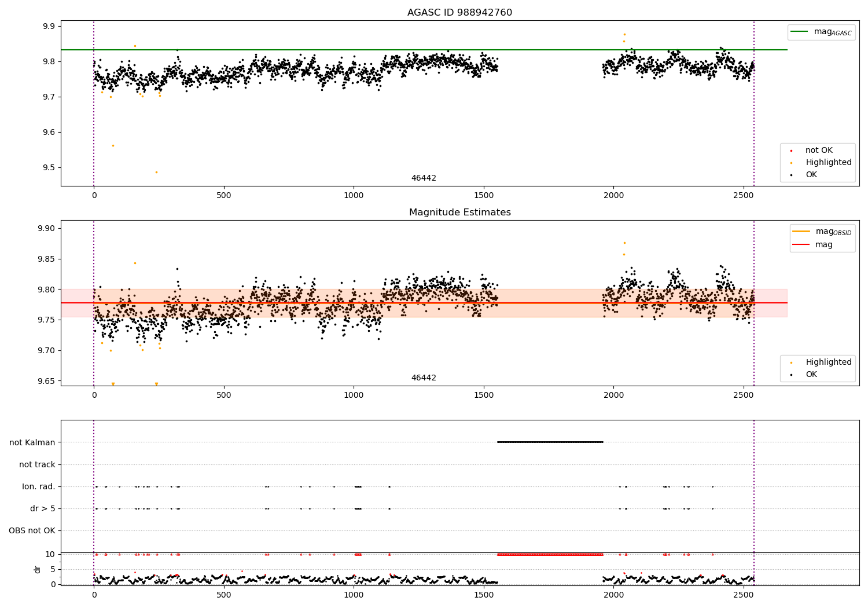Click the "not OK" legend entry
Screen dimensions: 868x608
coord(819,151)
